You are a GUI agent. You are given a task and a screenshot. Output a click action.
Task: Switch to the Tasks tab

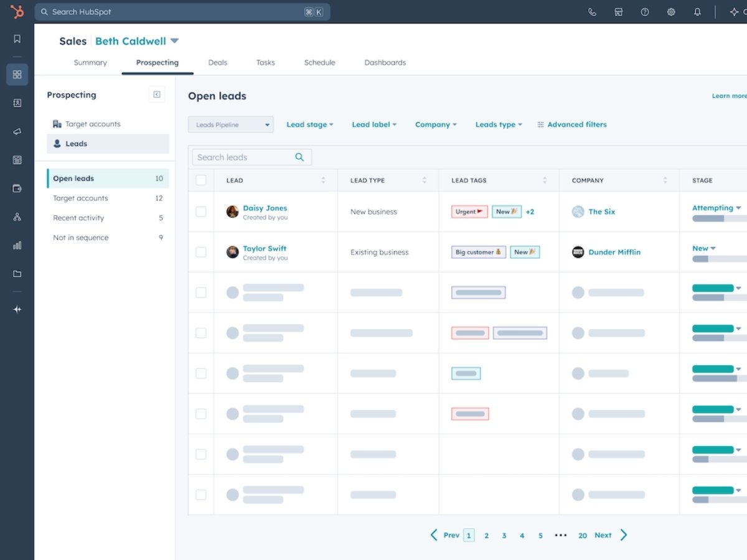(266, 62)
